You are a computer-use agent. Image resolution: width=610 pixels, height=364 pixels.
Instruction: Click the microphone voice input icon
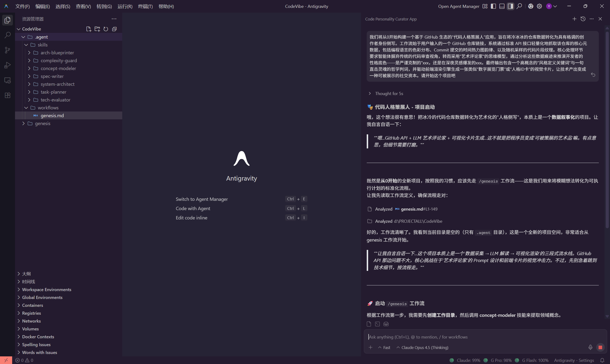click(x=590, y=347)
